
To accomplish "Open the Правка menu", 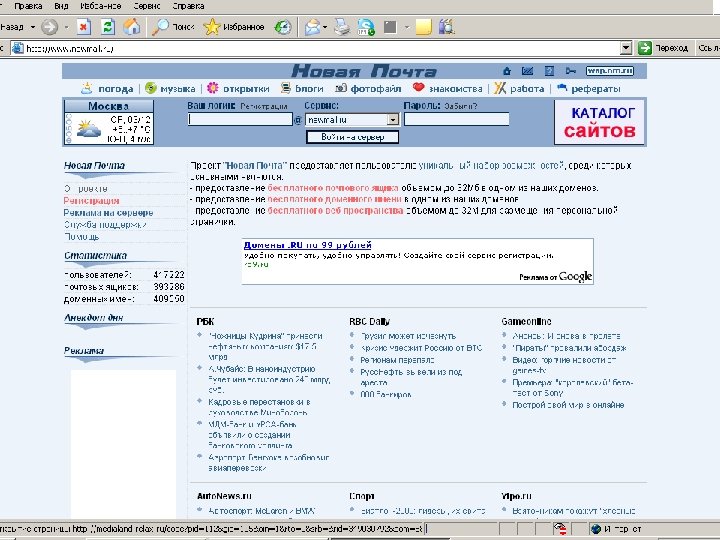I will click(28, 6).
